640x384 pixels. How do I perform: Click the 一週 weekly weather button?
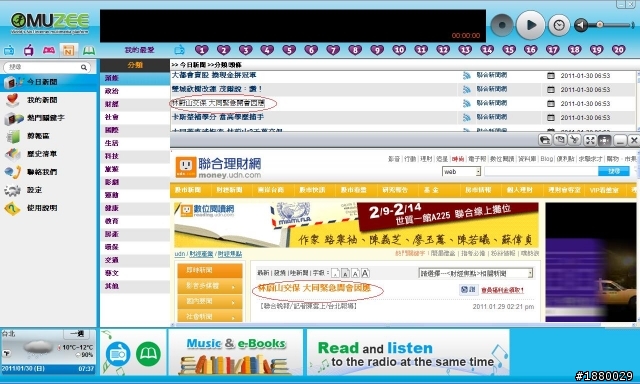tap(76, 334)
